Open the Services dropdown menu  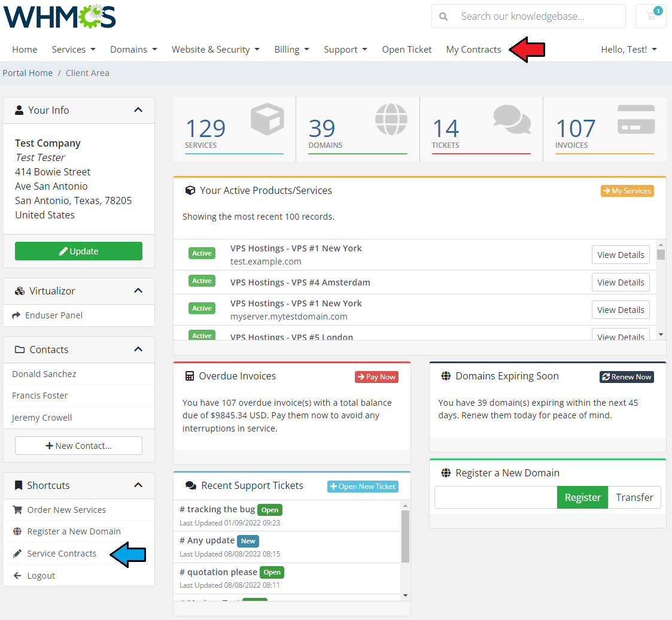(73, 50)
